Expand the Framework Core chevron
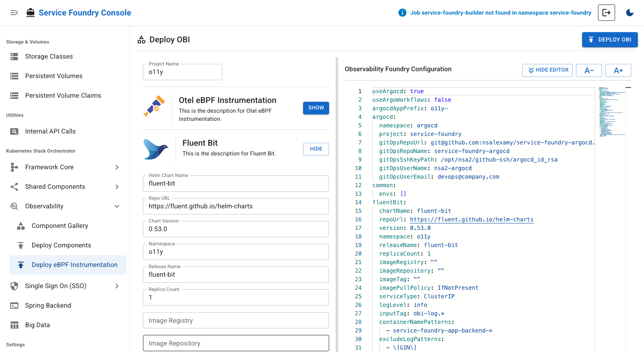 (117, 167)
